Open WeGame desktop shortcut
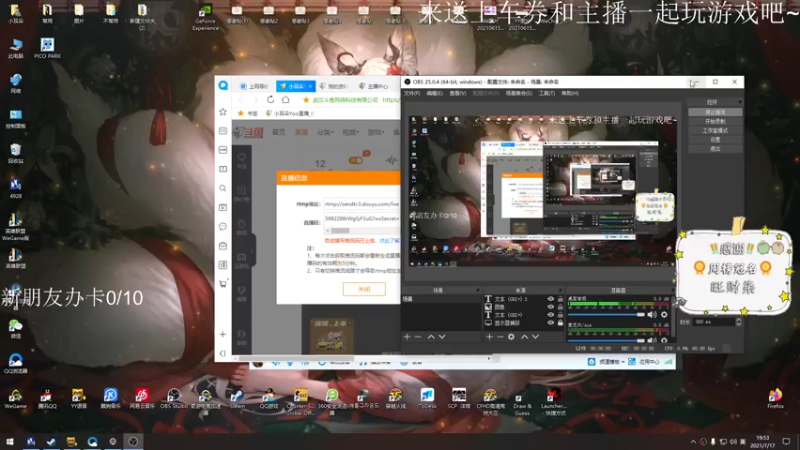 15,399
